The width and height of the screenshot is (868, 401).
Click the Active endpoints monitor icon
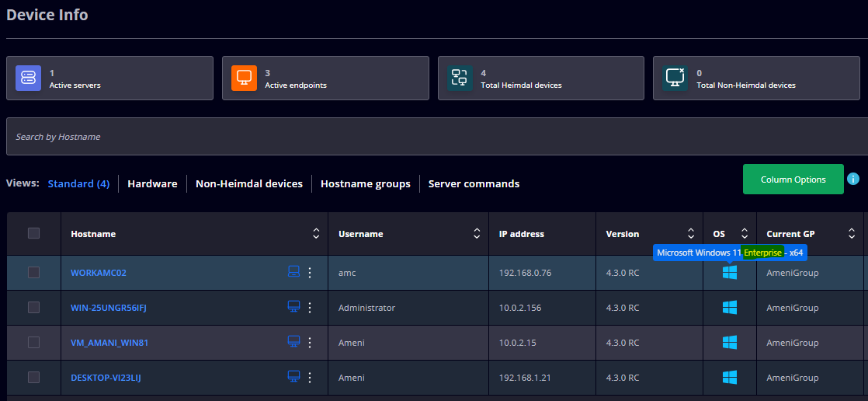pyautogui.click(x=244, y=78)
